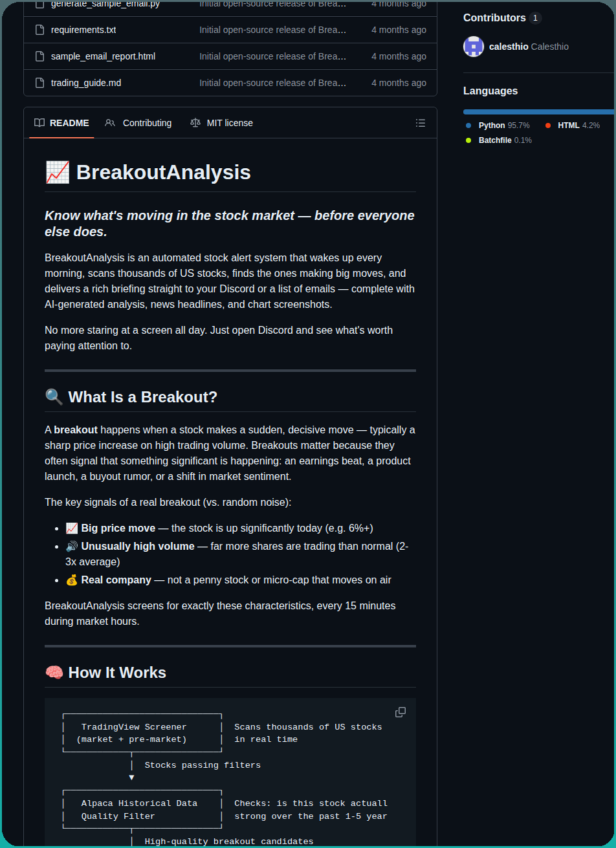Open commit message on requirements.txt row
The height and width of the screenshot is (848, 616).
point(272,30)
